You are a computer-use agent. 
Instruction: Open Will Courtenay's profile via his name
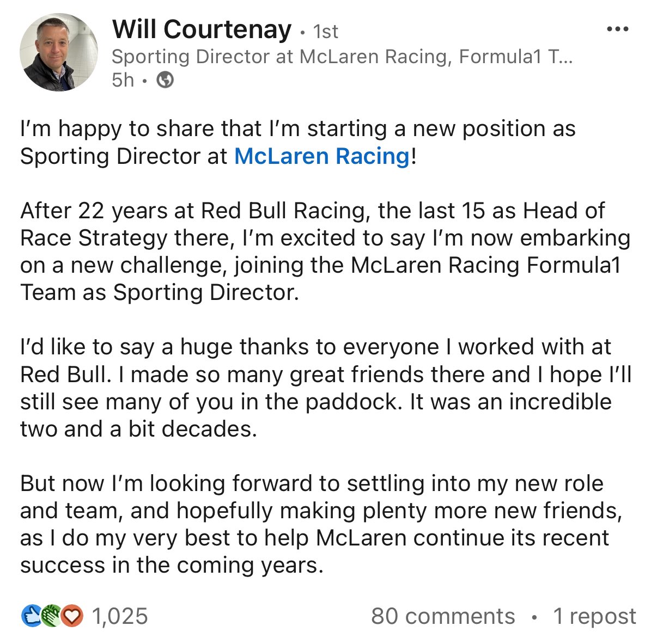tap(202, 29)
